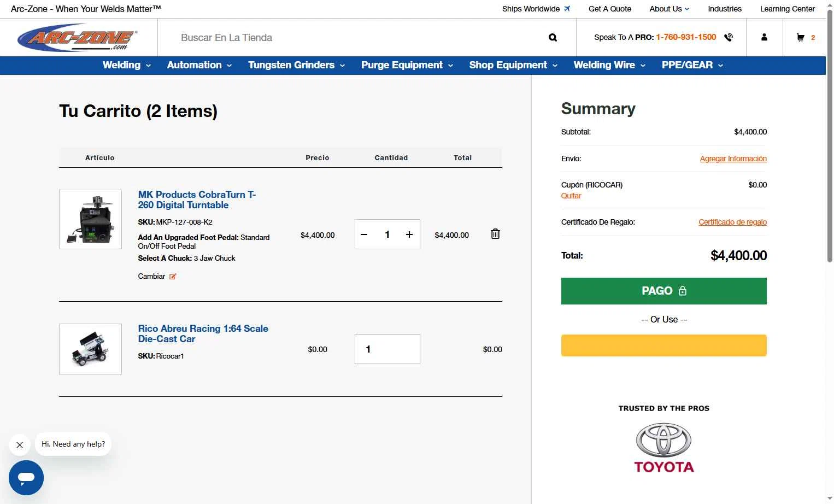Visit the Learning Center

pyautogui.click(x=788, y=9)
